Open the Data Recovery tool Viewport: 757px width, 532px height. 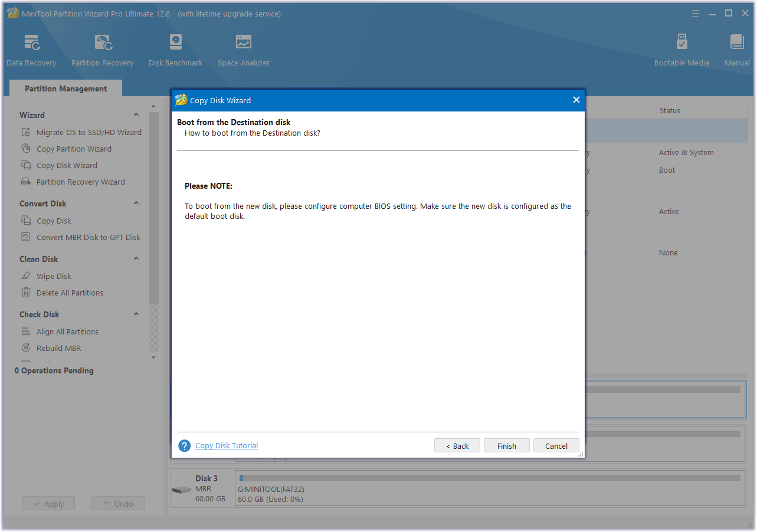tap(31, 50)
